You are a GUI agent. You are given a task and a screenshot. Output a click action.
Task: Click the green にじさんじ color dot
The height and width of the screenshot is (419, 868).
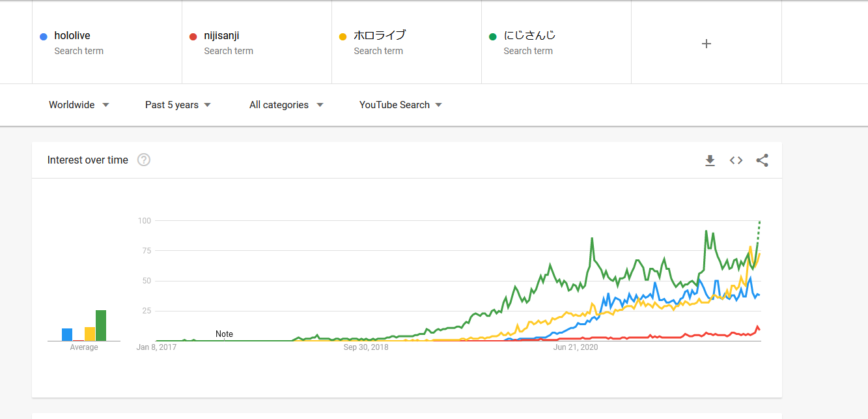[x=492, y=36]
